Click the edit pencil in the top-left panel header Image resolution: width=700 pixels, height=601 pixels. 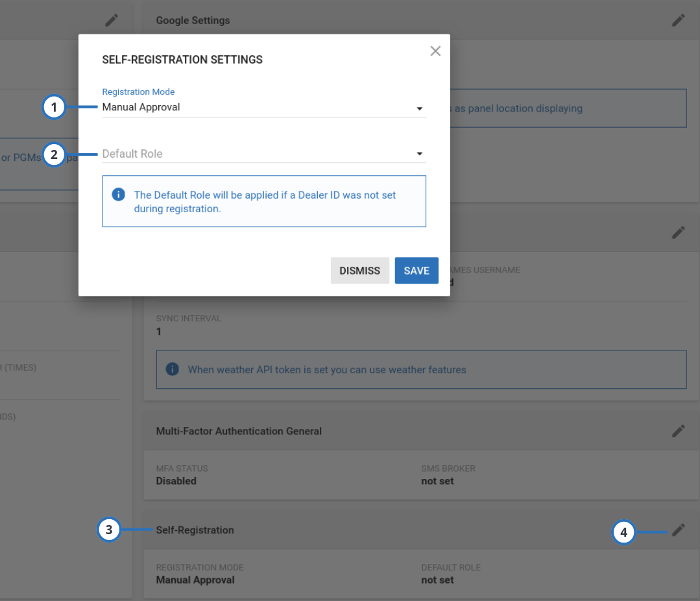pyautogui.click(x=111, y=20)
